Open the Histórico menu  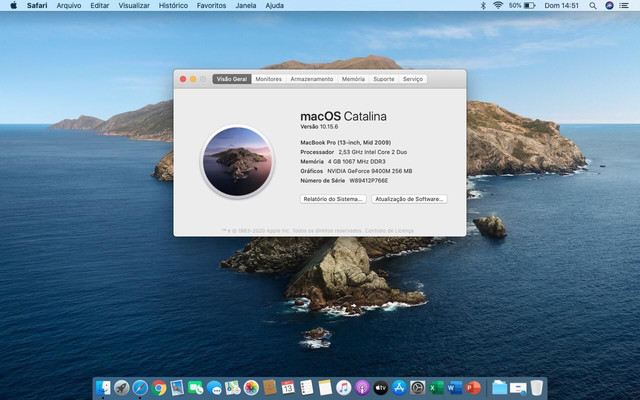tap(173, 6)
